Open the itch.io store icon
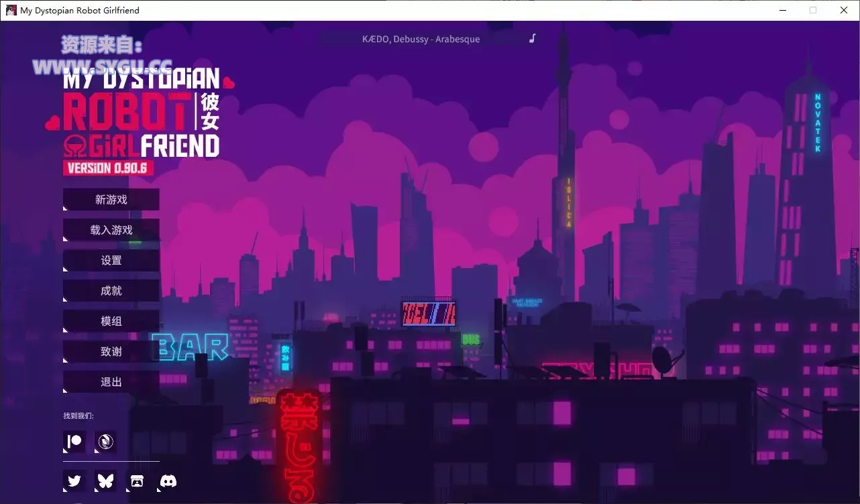Image resolution: width=860 pixels, height=504 pixels. 137,481
